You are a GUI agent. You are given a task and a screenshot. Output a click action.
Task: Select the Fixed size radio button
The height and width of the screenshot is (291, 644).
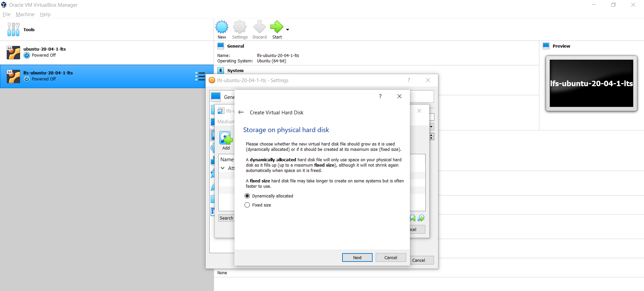247,205
